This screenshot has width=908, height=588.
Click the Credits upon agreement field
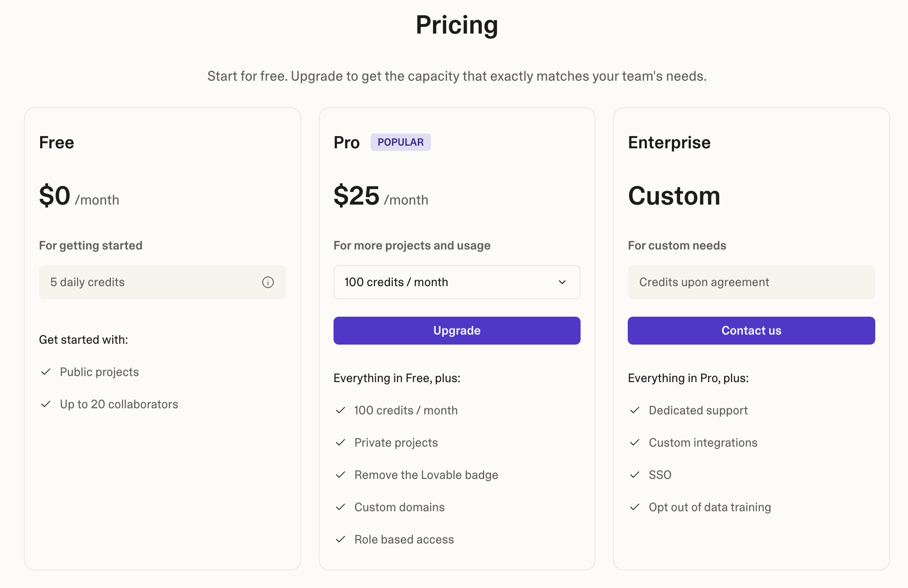(x=751, y=282)
